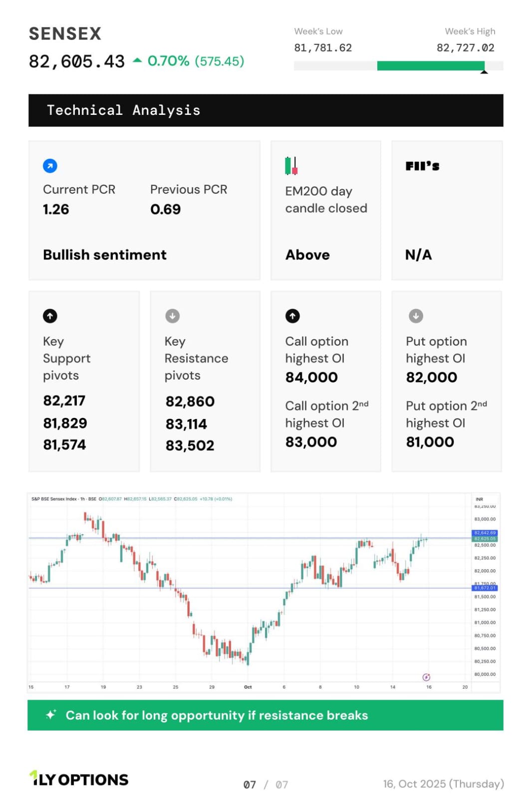Click the sparkle icon in the green banner
This screenshot has width=532, height=799.
click(51, 715)
